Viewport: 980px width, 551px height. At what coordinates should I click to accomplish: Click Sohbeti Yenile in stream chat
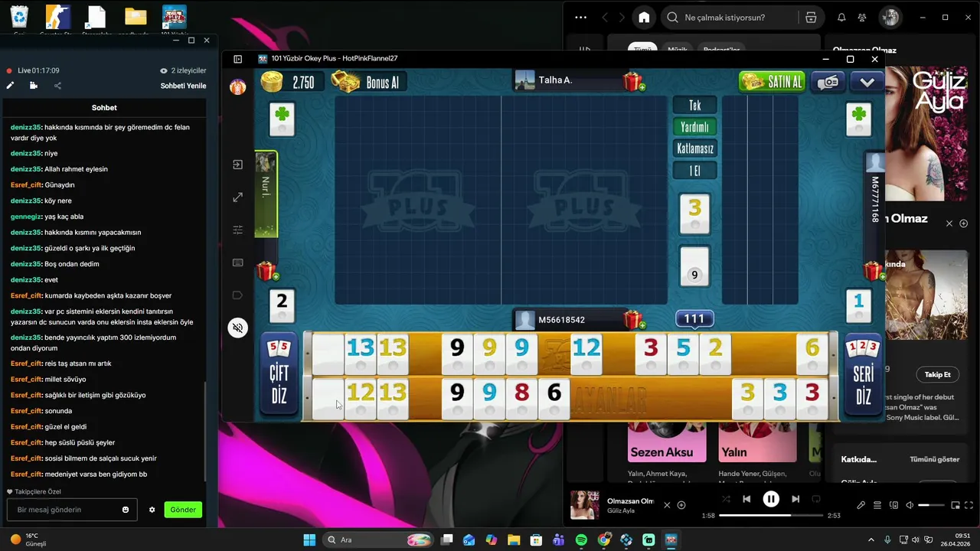183,86
